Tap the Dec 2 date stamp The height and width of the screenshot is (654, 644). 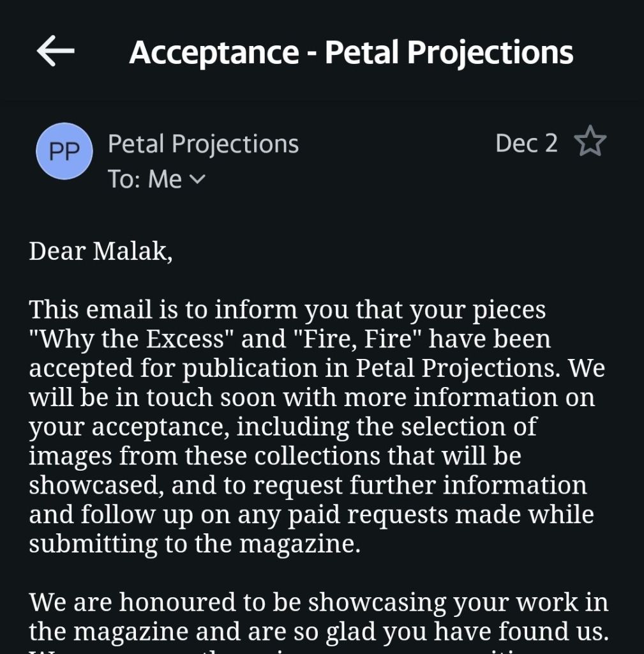pos(526,143)
